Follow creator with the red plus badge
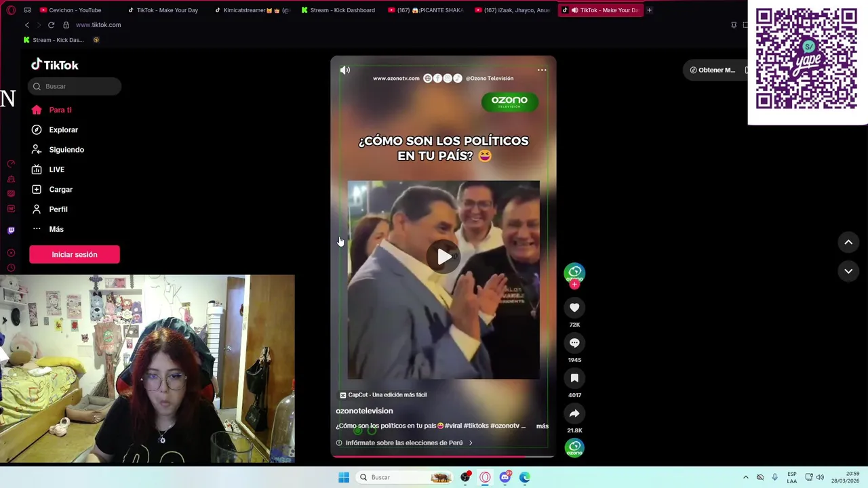The height and width of the screenshot is (488, 868). tap(574, 285)
